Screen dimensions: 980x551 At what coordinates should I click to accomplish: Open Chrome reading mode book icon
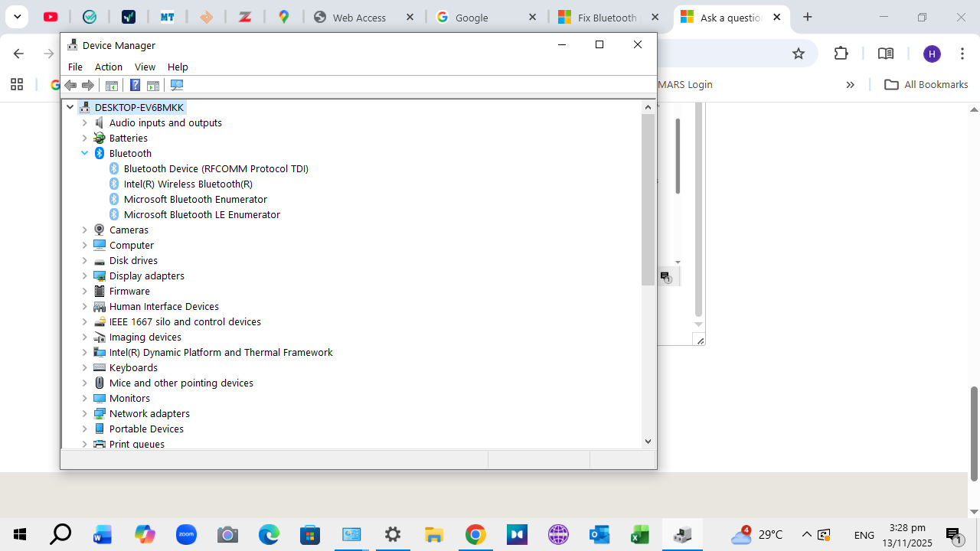[x=886, y=54]
